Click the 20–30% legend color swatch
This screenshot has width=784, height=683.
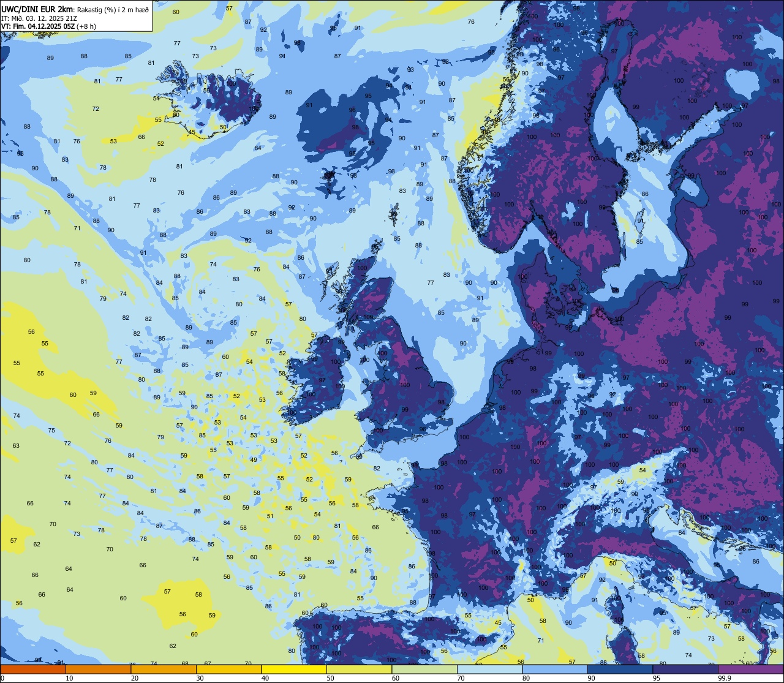(x=164, y=669)
